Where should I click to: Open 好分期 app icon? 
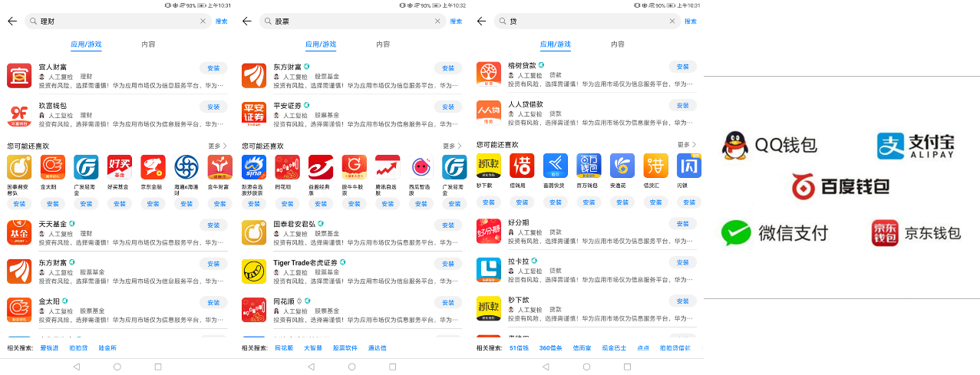(489, 232)
